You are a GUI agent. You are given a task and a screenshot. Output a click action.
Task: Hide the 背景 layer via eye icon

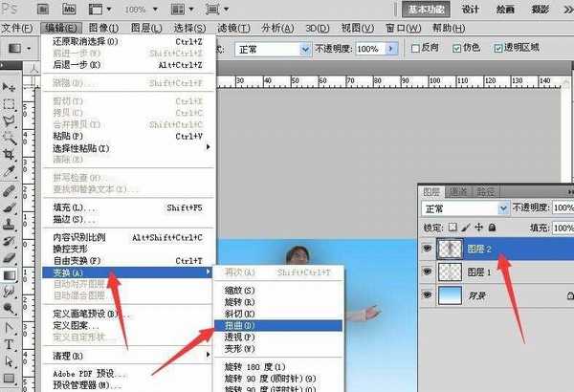(427, 294)
